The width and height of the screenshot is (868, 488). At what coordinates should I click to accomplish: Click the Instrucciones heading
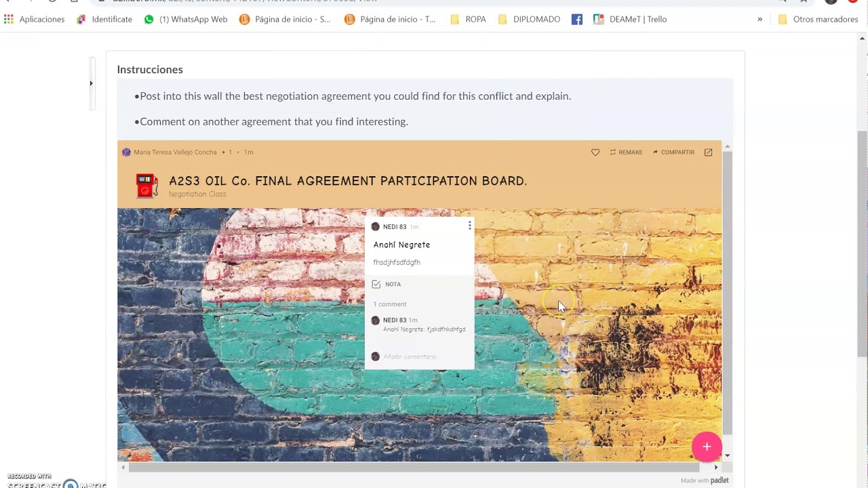(x=150, y=70)
